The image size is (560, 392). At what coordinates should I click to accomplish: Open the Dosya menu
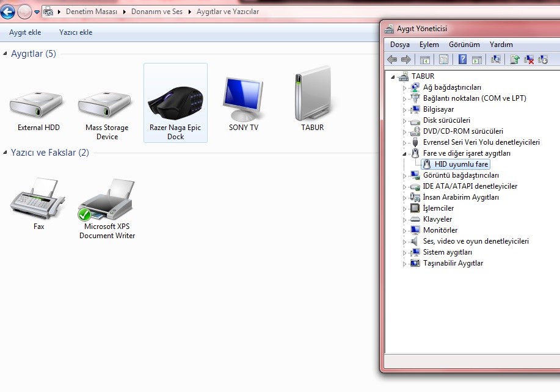pyautogui.click(x=399, y=45)
